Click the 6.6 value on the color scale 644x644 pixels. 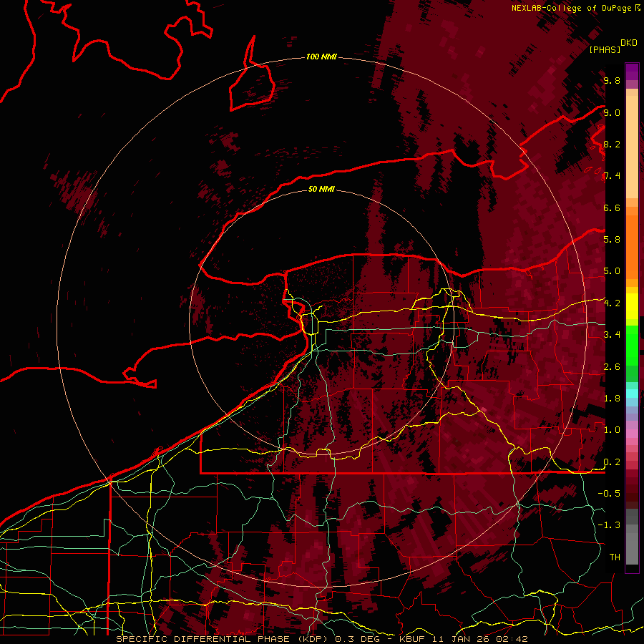612,208
